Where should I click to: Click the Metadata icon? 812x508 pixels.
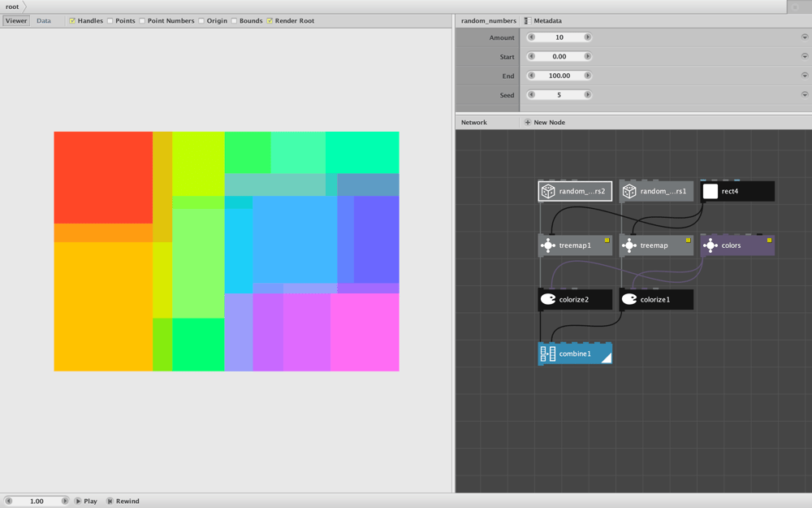pyautogui.click(x=528, y=21)
